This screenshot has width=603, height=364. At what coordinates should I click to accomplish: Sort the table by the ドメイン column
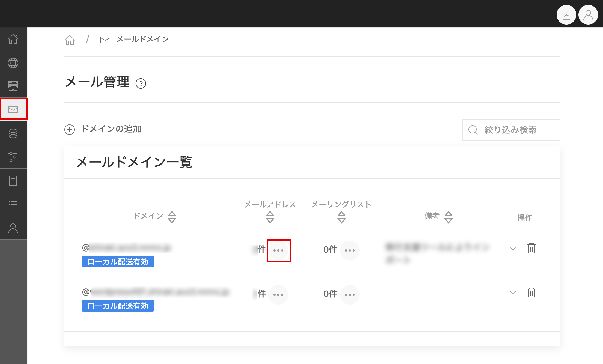click(172, 217)
